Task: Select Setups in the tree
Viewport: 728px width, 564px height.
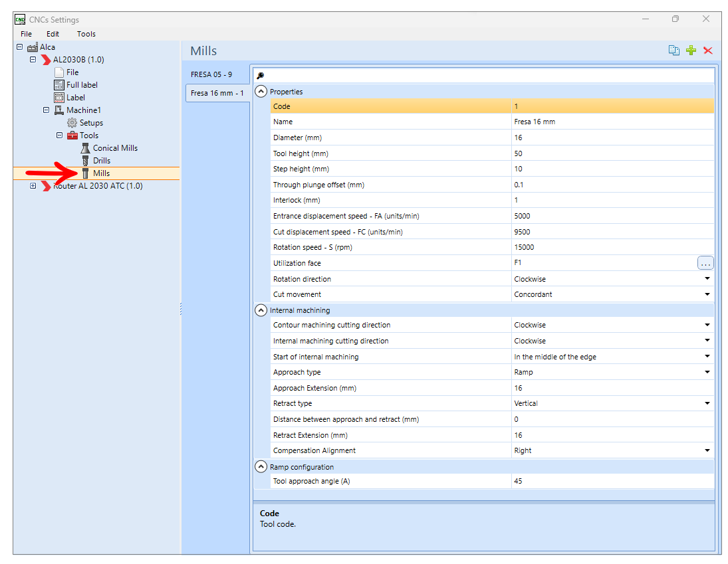Action: click(91, 123)
